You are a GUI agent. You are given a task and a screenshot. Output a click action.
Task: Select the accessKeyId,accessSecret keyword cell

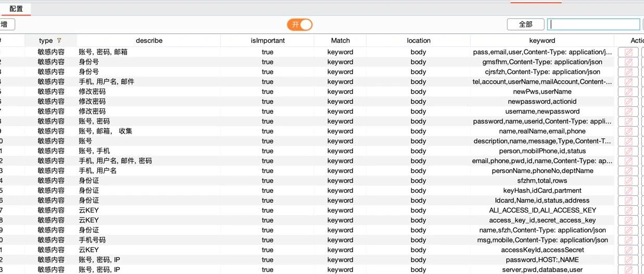(x=542, y=250)
